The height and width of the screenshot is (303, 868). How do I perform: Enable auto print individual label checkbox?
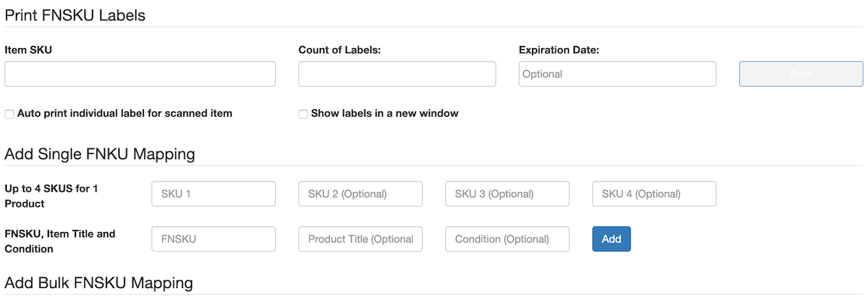pos(9,114)
